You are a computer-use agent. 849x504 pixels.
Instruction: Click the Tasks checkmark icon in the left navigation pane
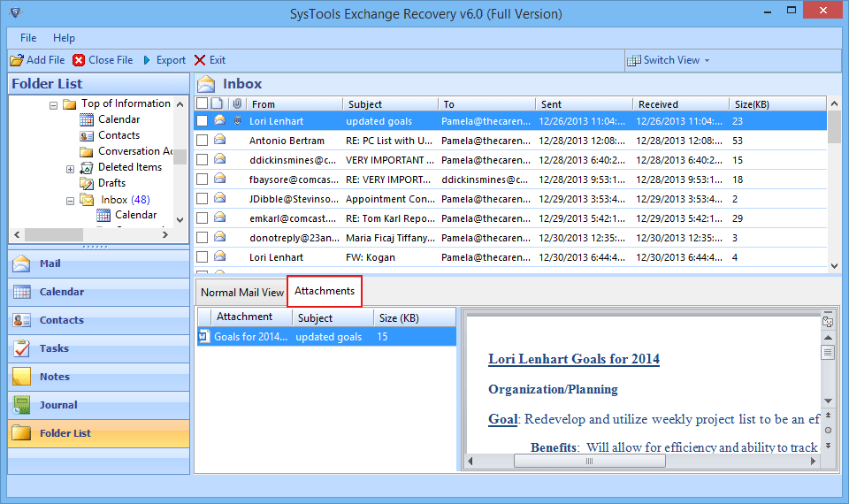click(21, 348)
